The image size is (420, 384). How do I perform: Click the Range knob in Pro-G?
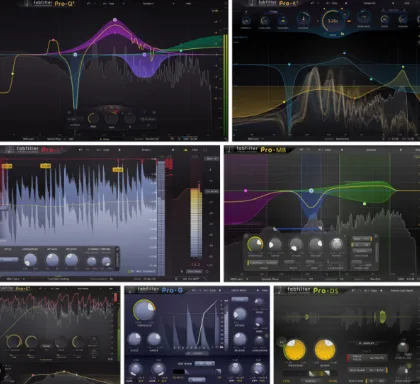click(x=154, y=339)
